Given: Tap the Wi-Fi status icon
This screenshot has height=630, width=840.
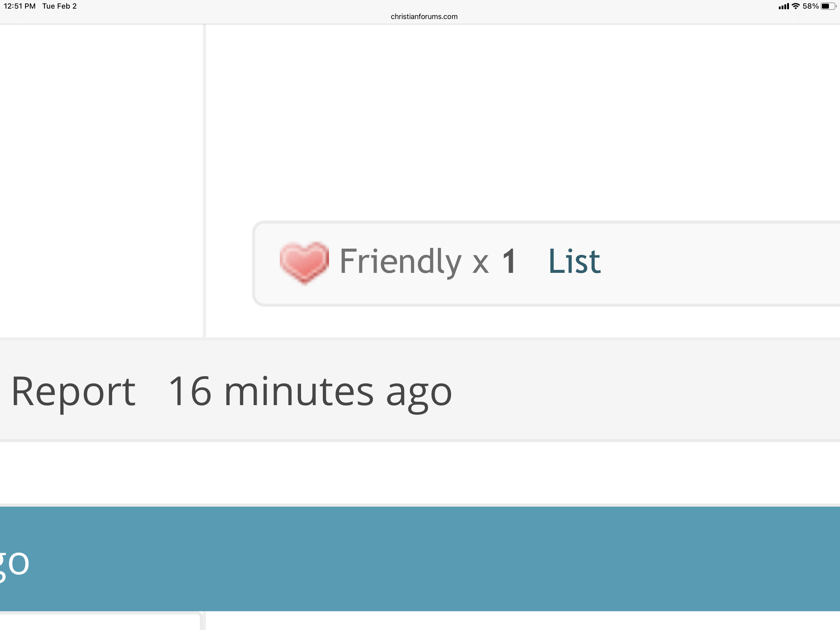Looking at the screenshot, I should [795, 6].
